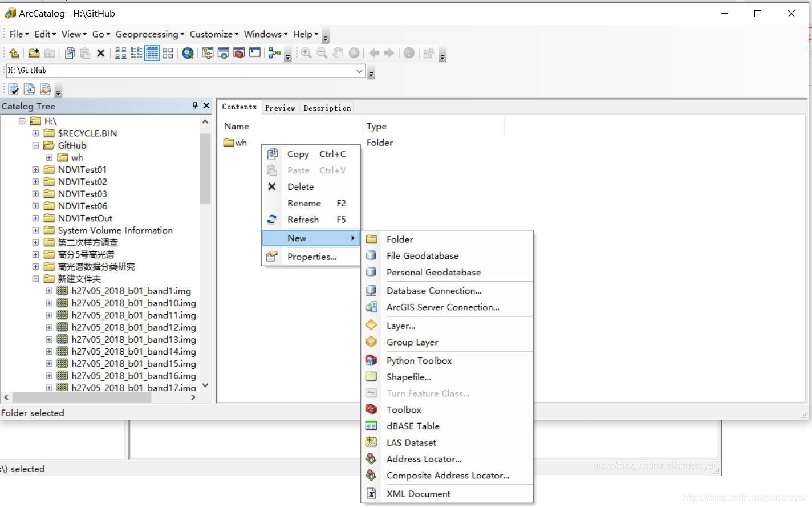The height and width of the screenshot is (508, 812).
Task: Open the Customize menu
Action: [214, 34]
